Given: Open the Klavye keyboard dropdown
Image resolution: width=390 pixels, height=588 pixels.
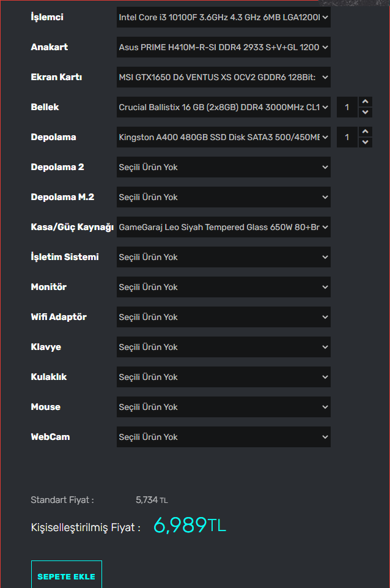Looking at the screenshot, I should pos(223,347).
